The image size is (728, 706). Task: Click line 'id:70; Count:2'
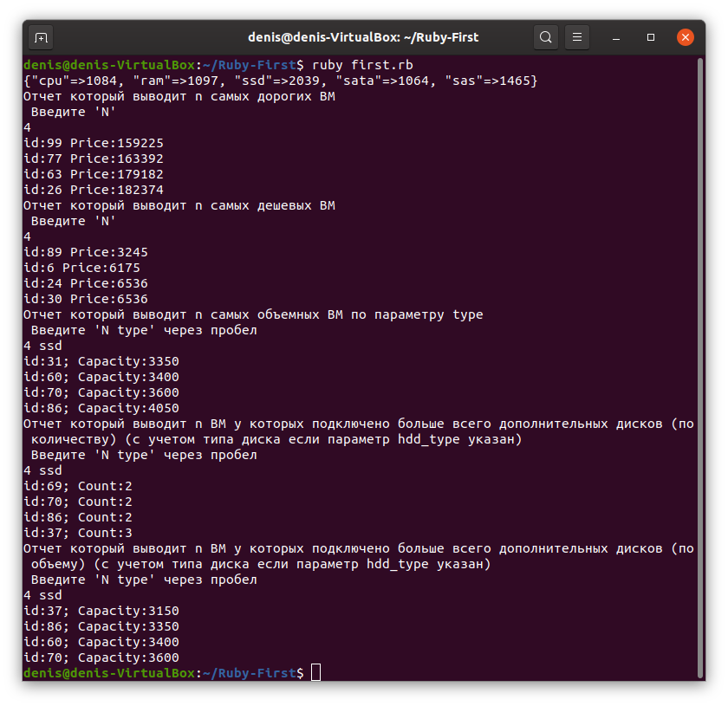[x=77, y=502]
